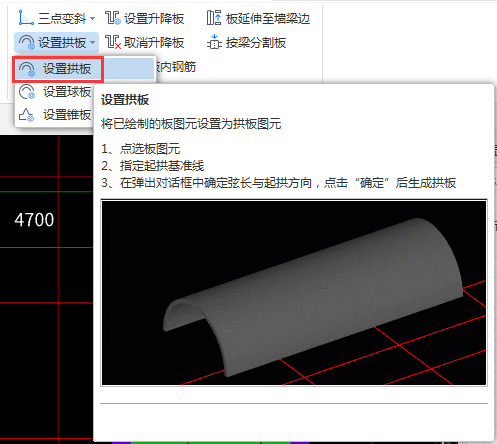
Task: Click the 板延伸至墙梁边 icon
Action: click(214, 18)
